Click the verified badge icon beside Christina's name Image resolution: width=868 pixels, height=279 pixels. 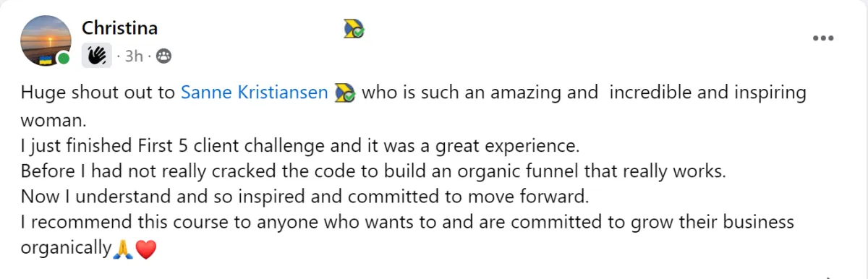(x=354, y=29)
